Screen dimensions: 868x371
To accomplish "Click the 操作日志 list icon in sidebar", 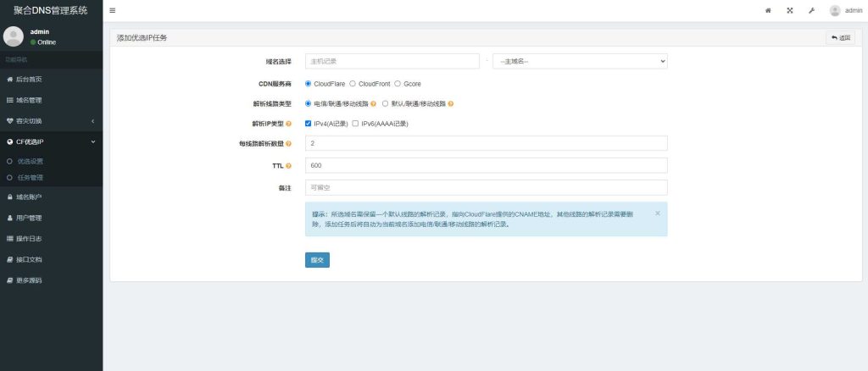I will 9,239.
